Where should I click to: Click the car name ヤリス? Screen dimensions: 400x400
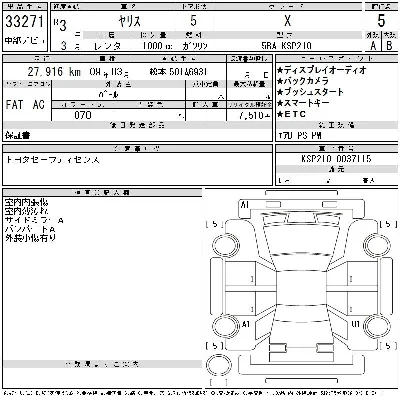click(x=130, y=22)
